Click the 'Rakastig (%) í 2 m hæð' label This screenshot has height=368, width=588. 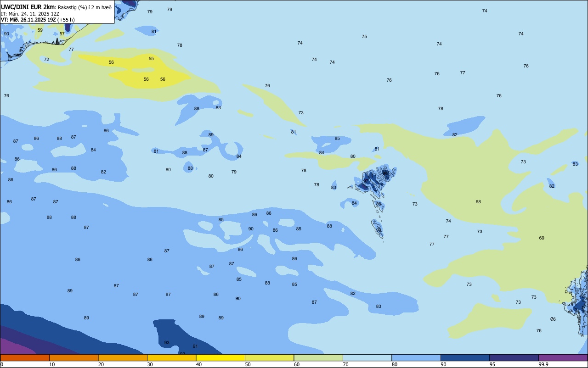pos(85,7)
